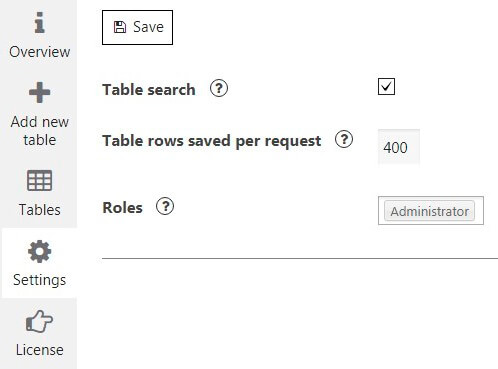Go to the Overview menu label
This screenshot has height=369, width=498.
tap(40, 52)
